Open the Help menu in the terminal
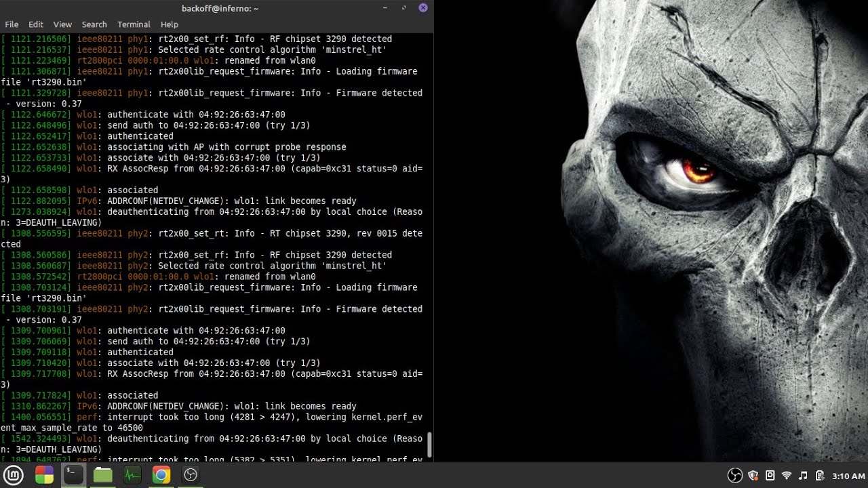The image size is (868, 488). (x=170, y=24)
